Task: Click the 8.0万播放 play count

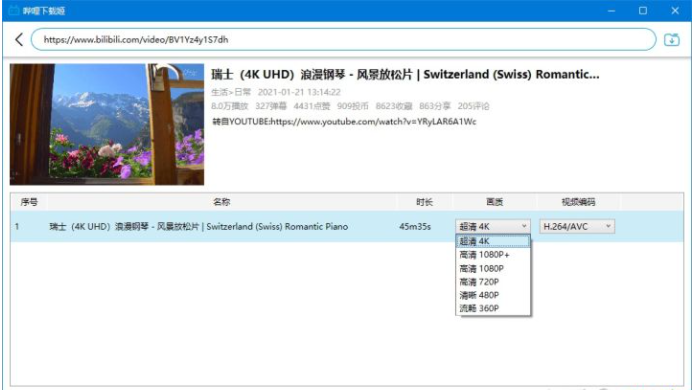Action: tap(229, 106)
